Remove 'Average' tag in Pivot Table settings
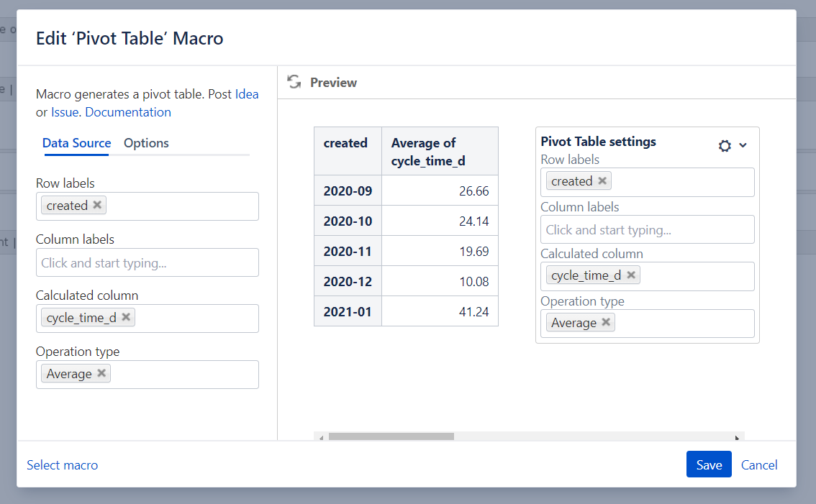The width and height of the screenshot is (816, 504). [x=606, y=322]
